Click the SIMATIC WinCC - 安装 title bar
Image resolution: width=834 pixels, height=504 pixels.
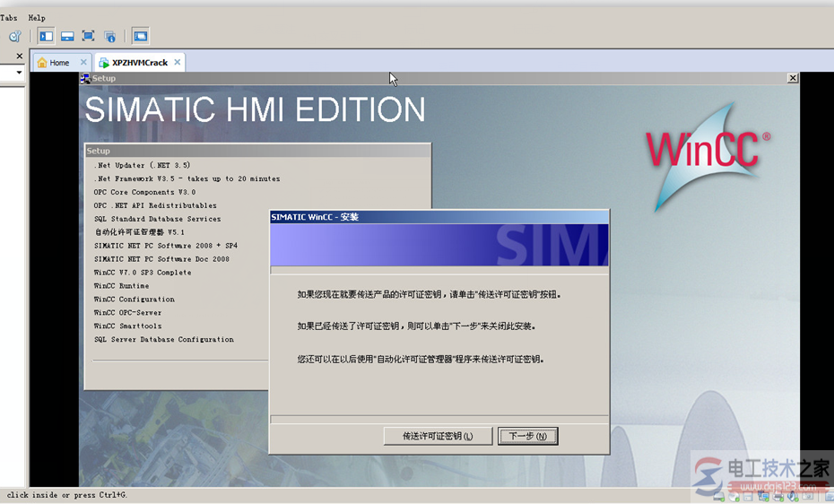point(439,217)
